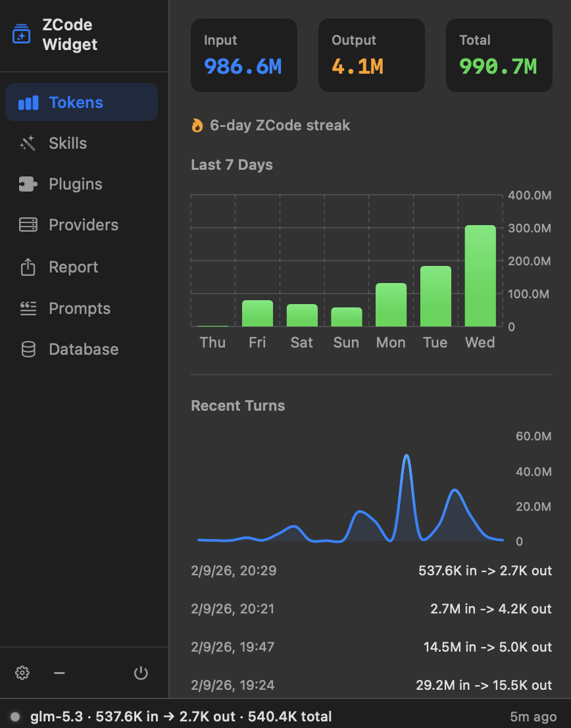This screenshot has height=728, width=571.
Task: Click the Tuesday bar in the chart
Action: tap(435, 296)
